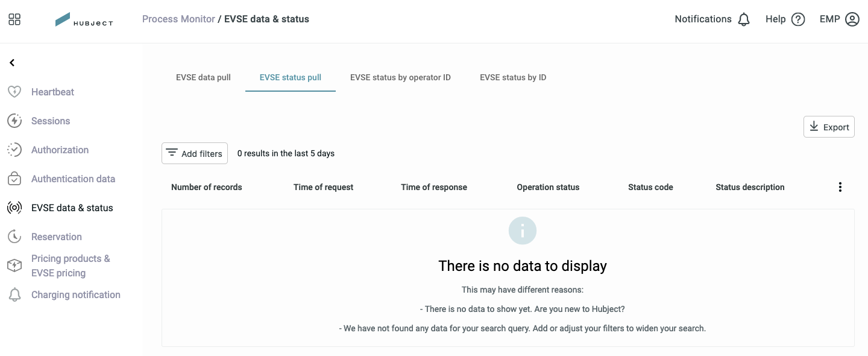Viewport: 868px width, 356px height.
Task: Open the EMP user profile icon
Action: click(852, 19)
